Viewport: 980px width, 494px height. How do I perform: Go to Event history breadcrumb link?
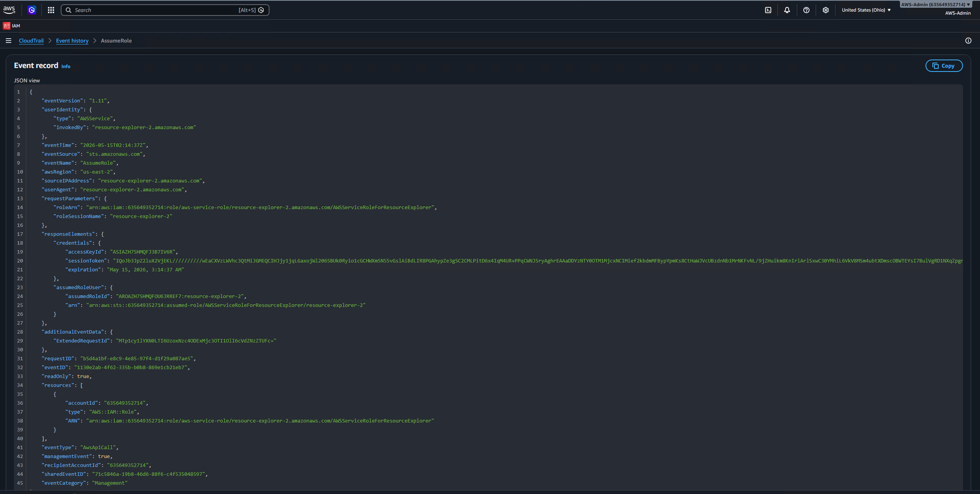(72, 41)
